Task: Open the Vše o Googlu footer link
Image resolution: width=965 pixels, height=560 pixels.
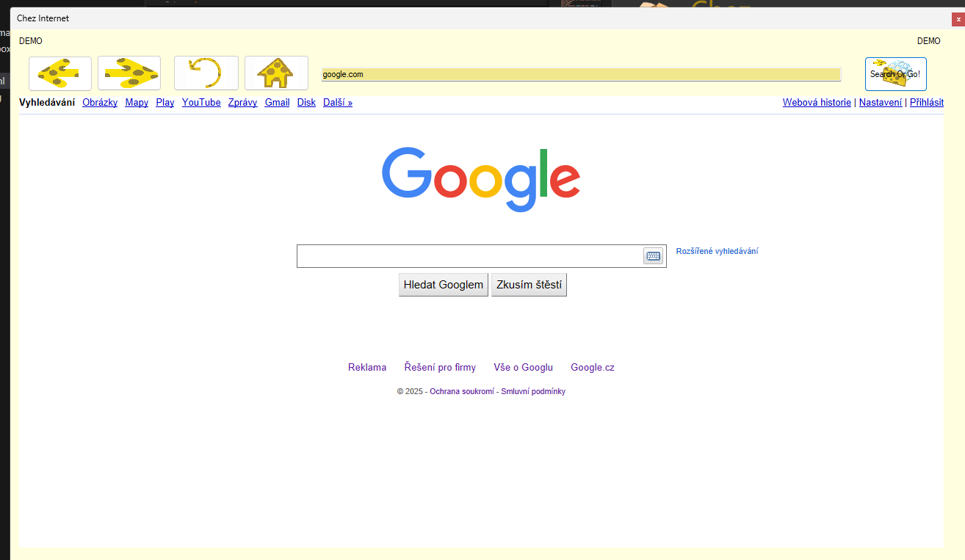Action: click(523, 368)
